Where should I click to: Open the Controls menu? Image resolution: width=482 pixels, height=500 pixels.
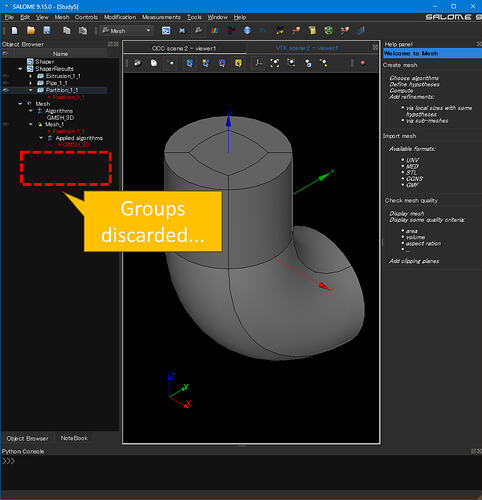[x=86, y=17]
